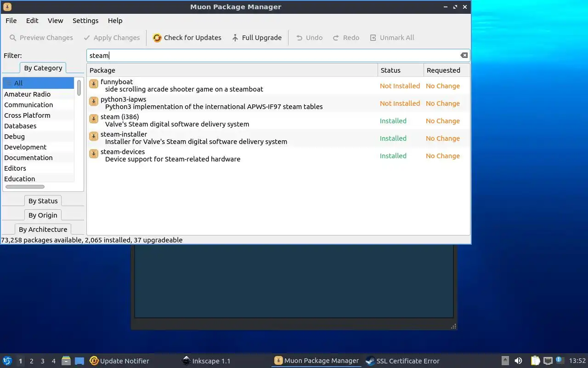The width and height of the screenshot is (588, 368).
Task: Click the Undo toolbar button
Action: [309, 38]
